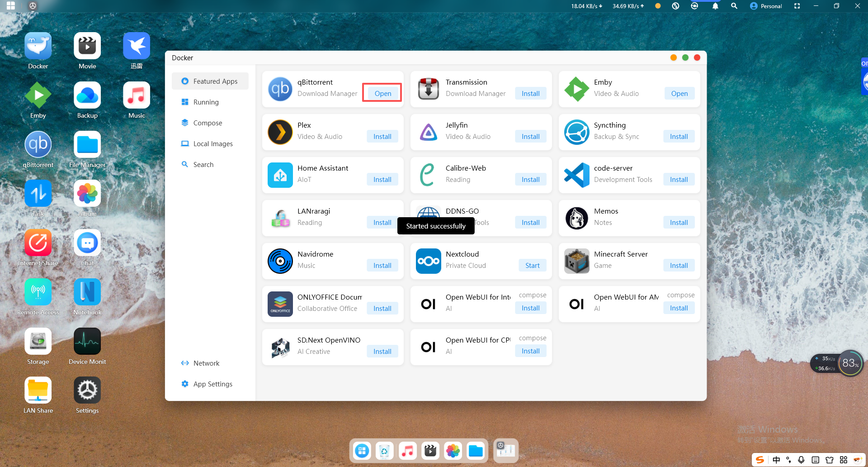
Task: Select Featured Apps in Docker sidebar
Action: coord(210,81)
